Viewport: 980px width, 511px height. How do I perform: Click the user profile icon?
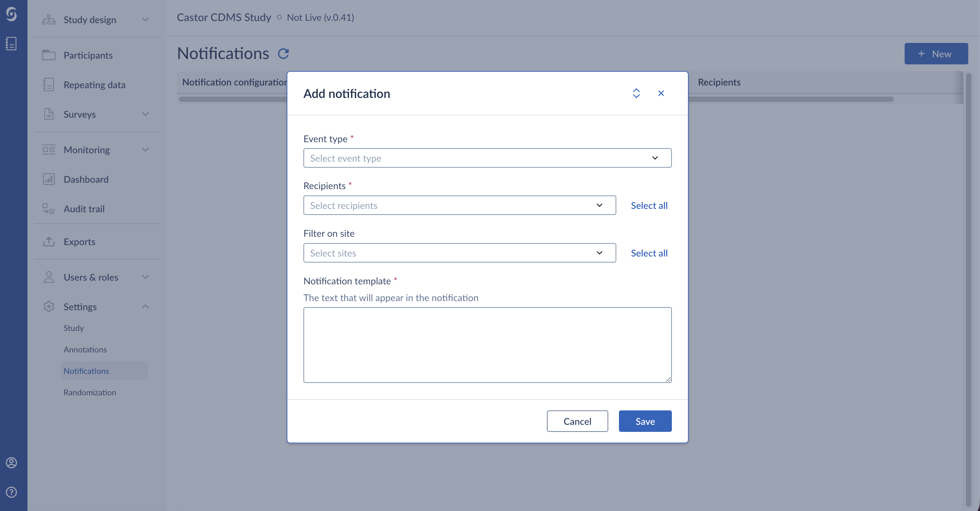click(x=11, y=463)
